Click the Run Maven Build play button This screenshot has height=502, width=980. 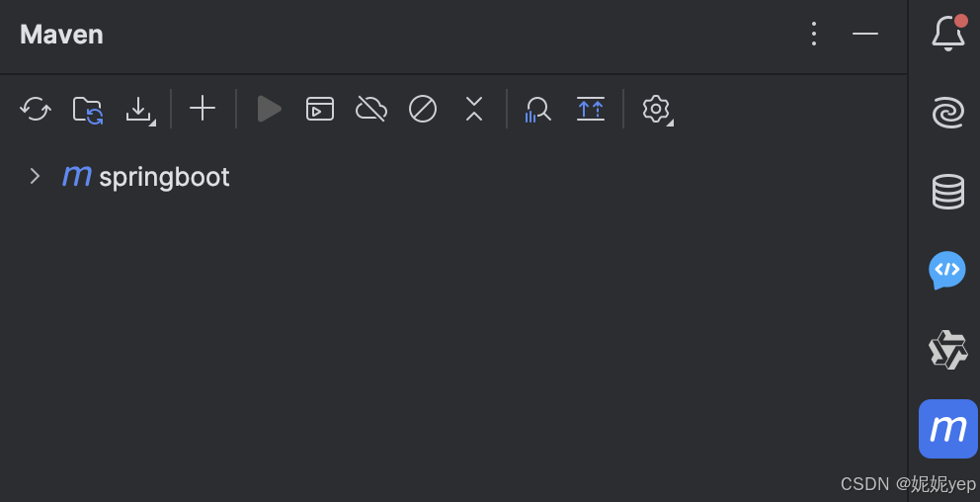(x=270, y=109)
